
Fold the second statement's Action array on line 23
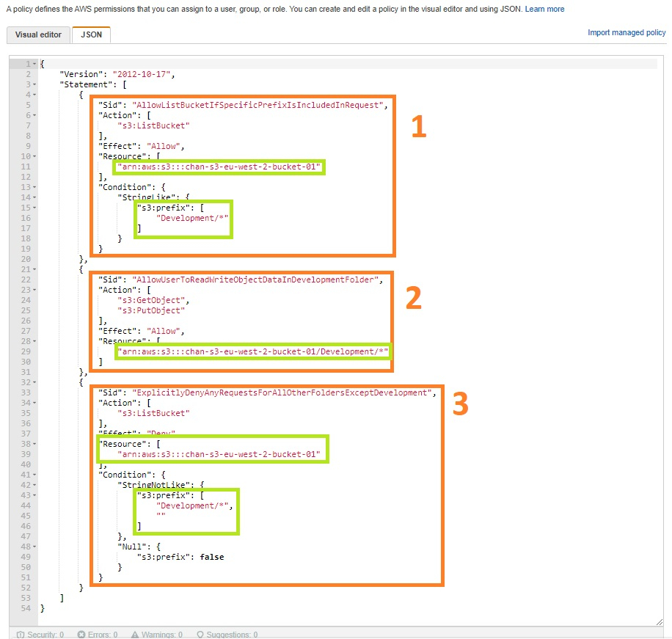[x=34, y=290]
